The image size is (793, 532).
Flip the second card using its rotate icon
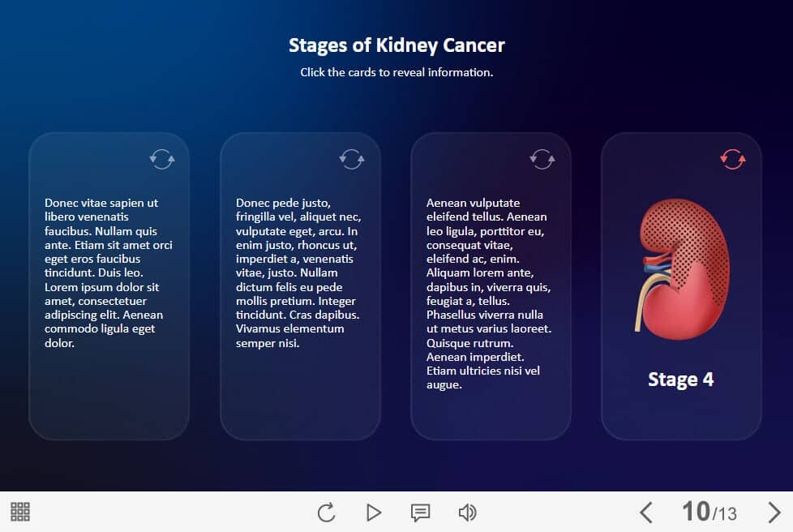tap(352, 158)
